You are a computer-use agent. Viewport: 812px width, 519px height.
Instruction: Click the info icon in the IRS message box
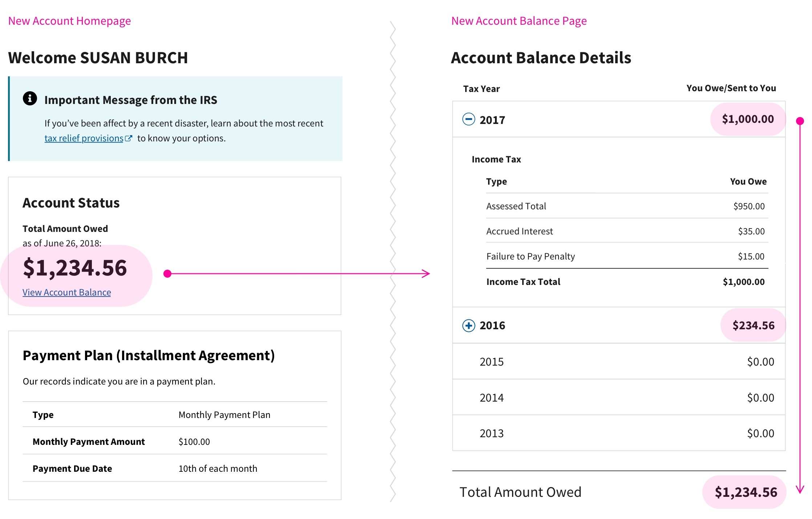30,99
